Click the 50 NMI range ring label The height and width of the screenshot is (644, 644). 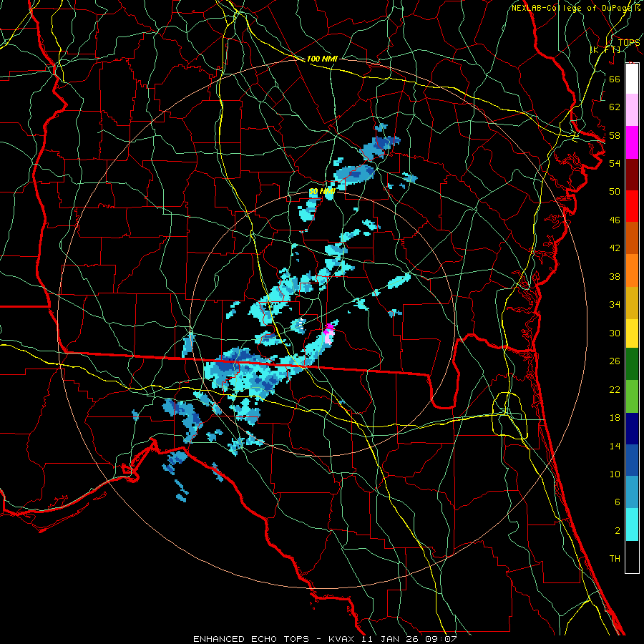click(x=322, y=192)
